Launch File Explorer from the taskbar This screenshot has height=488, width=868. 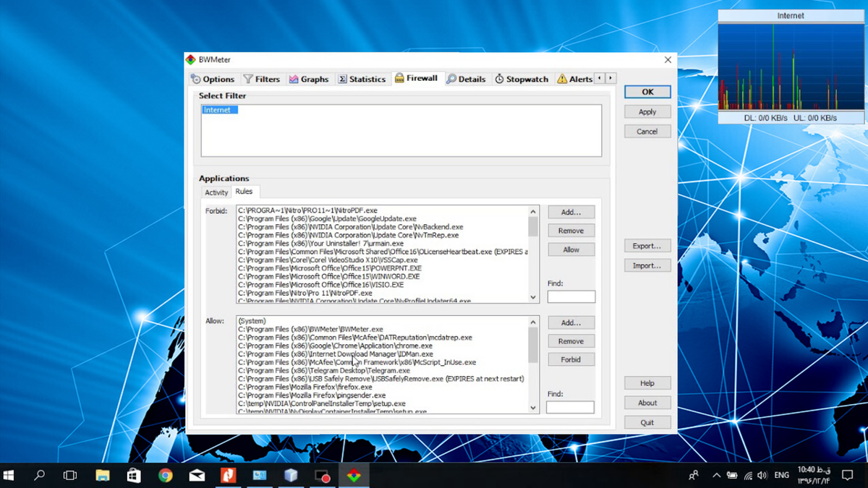point(103,475)
